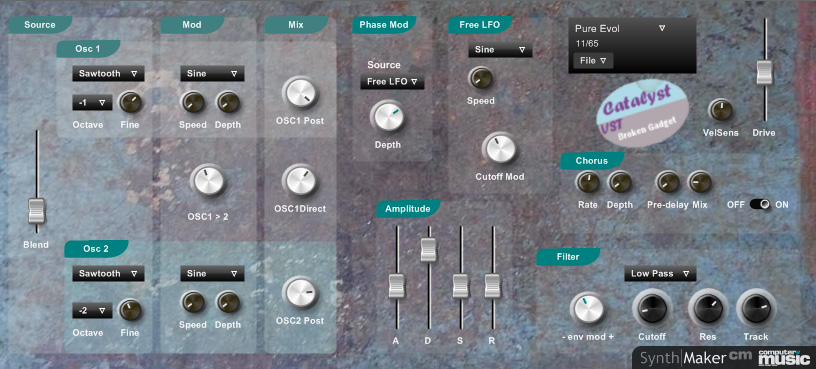Click the Osc 2 section label

96,249
